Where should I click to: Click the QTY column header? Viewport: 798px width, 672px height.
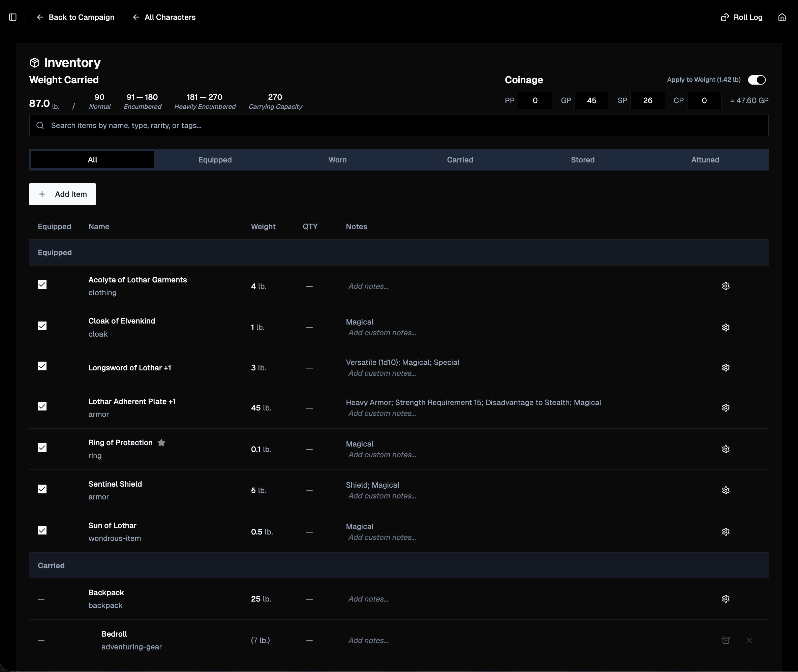[x=310, y=227]
